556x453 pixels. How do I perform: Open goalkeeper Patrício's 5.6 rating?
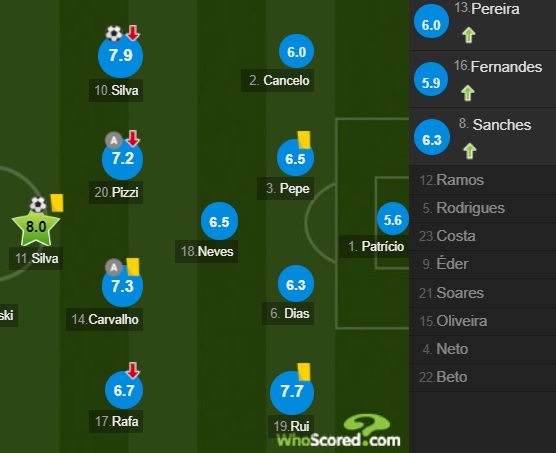point(393,219)
